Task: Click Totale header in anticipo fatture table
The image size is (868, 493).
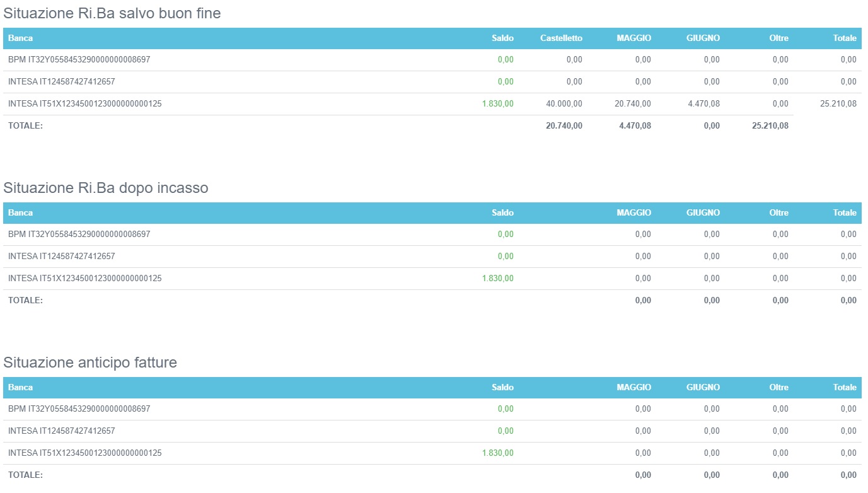Action: [x=844, y=388]
